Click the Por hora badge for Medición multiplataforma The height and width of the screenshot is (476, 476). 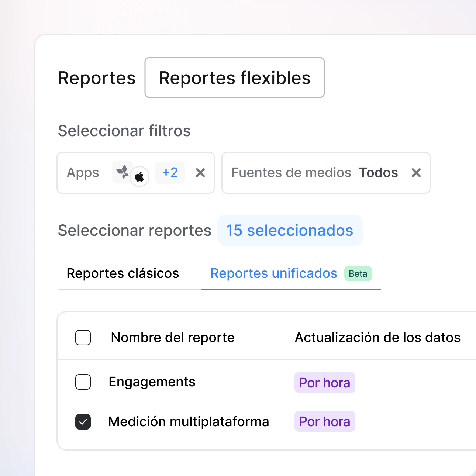click(x=324, y=421)
